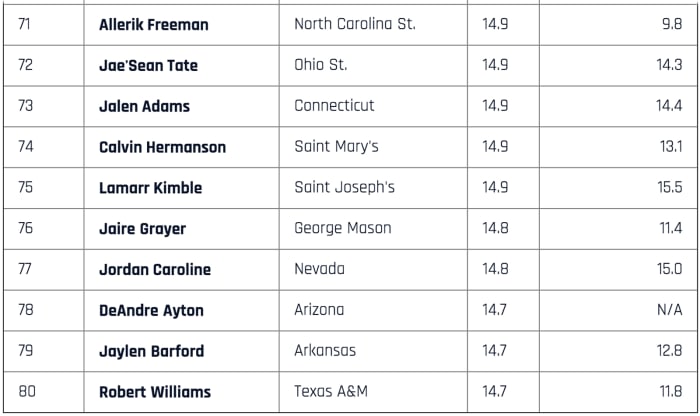
Task: Open the Jordan Caroline entry
Action: tap(154, 270)
